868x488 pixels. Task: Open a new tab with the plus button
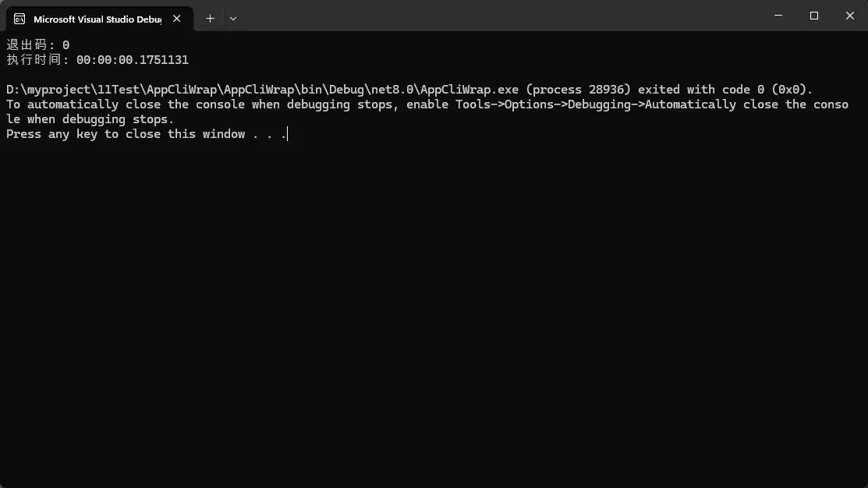tap(210, 18)
